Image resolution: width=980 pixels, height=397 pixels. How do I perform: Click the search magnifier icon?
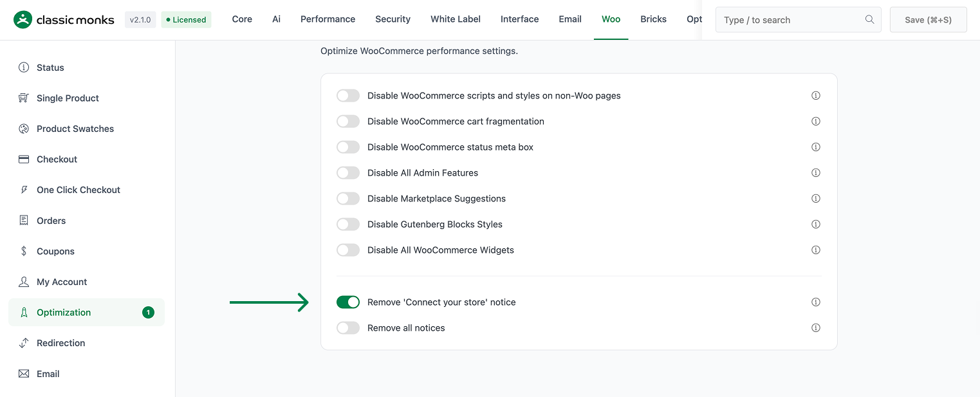(x=869, y=19)
